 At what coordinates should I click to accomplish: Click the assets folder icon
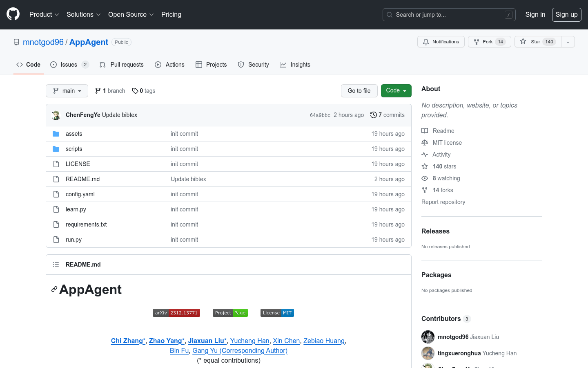56,134
